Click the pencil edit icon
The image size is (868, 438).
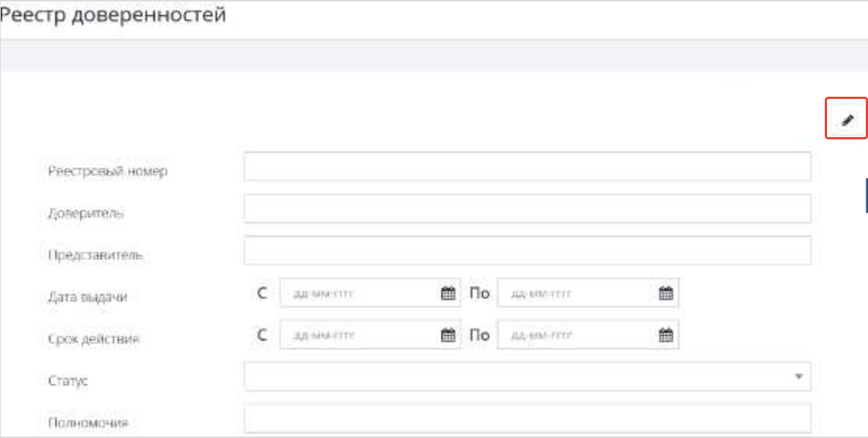coord(847,119)
